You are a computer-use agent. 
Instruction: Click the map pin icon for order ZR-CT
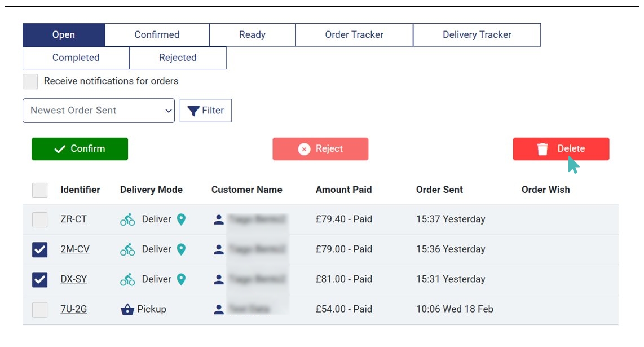point(181,219)
